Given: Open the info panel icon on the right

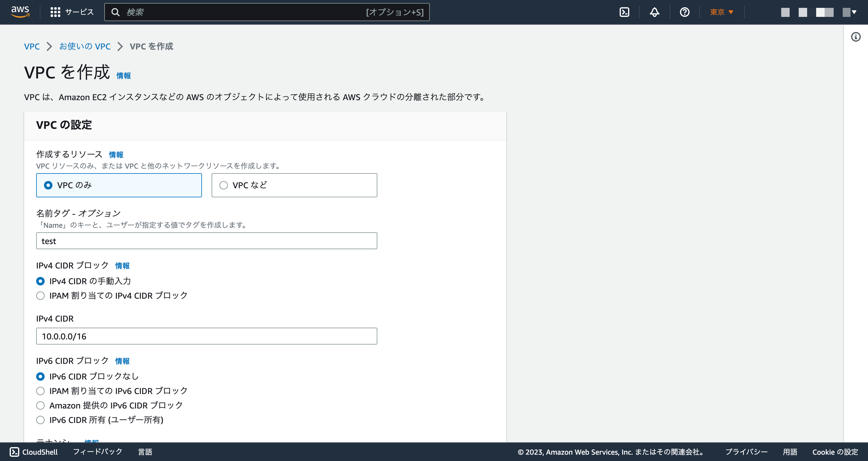Looking at the screenshot, I should [856, 37].
